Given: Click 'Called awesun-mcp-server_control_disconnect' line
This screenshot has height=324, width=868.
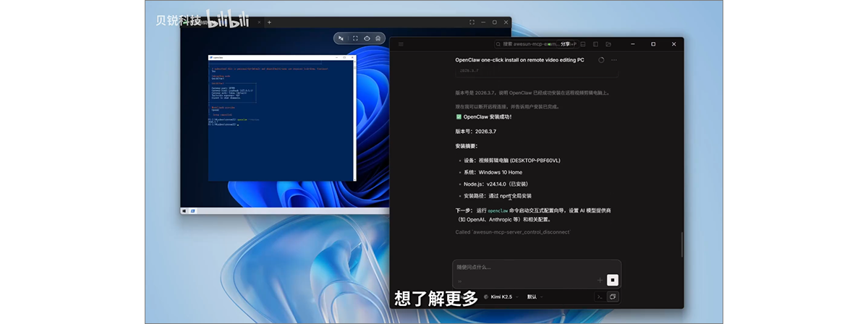Looking at the screenshot, I should coord(513,232).
